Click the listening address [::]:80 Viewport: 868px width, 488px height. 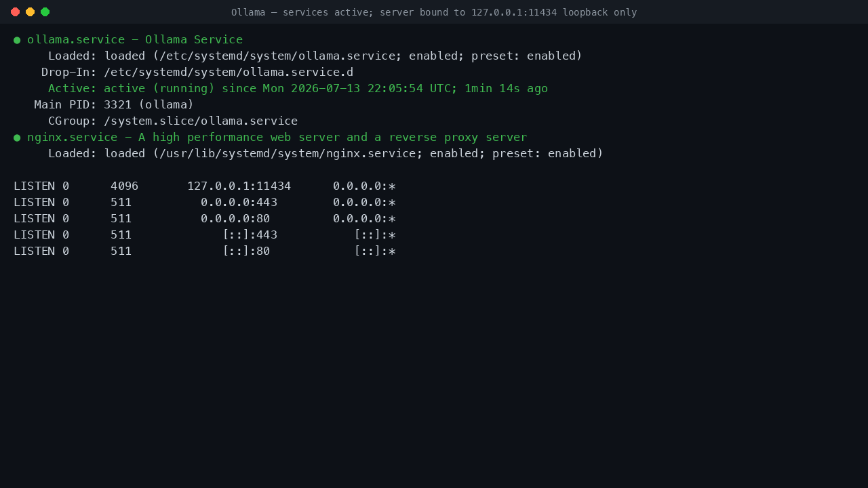(246, 251)
